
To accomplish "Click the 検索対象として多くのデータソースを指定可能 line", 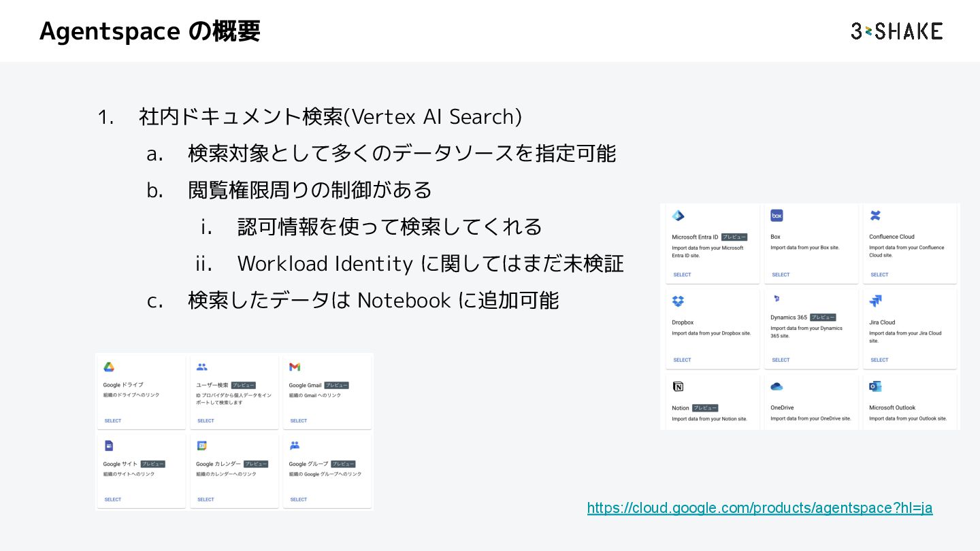I will click(402, 154).
